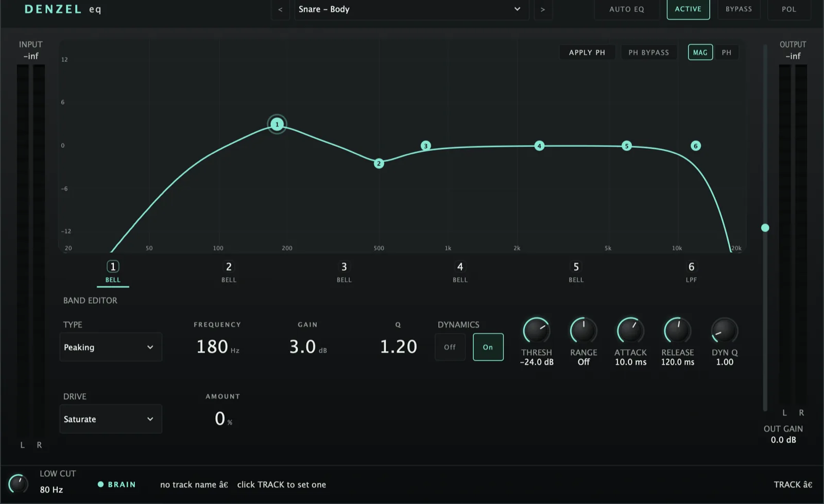The height and width of the screenshot is (504, 824).
Task: Select band 4 BELL tab
Action: coord(460,272)
